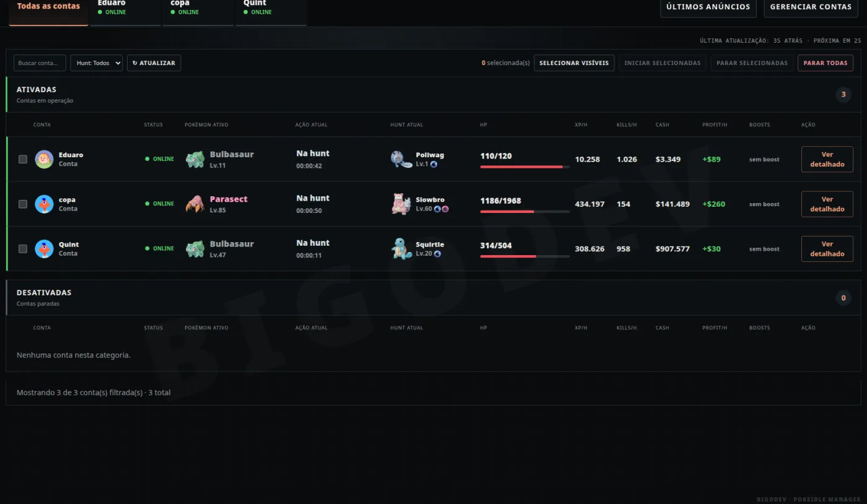Click the deactivated accounts count badge

pos(843,298)
